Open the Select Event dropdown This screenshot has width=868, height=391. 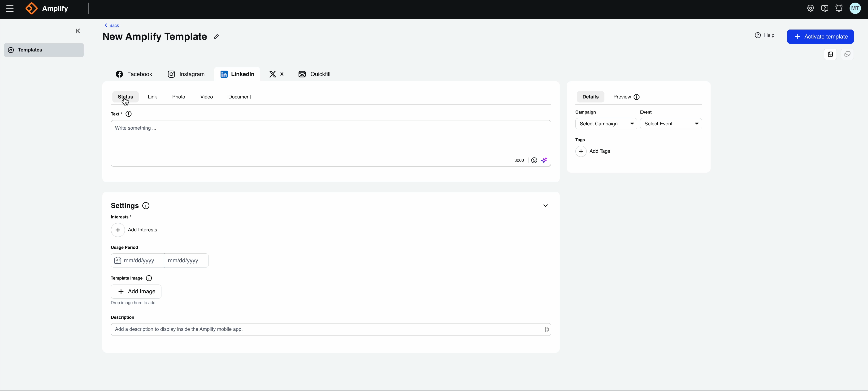[671, 124]
